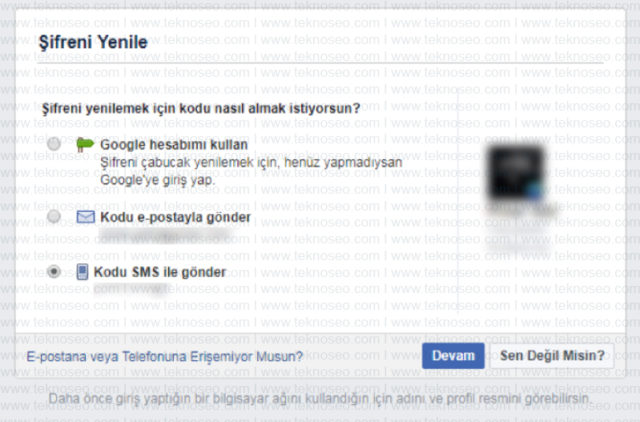Click the Google'ye giriş yap description text
The width and height of the screenshot is (640, 422).
point(251,171)
